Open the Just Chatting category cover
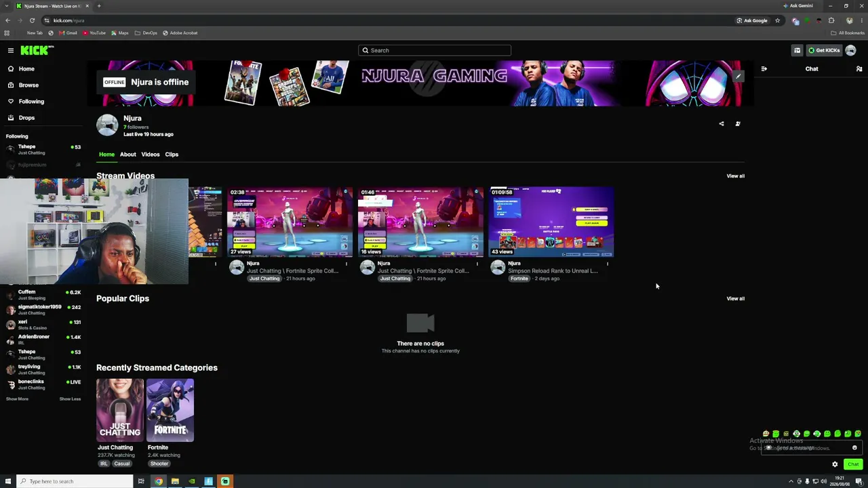This screenshot has height=488, width=868. 120,410
